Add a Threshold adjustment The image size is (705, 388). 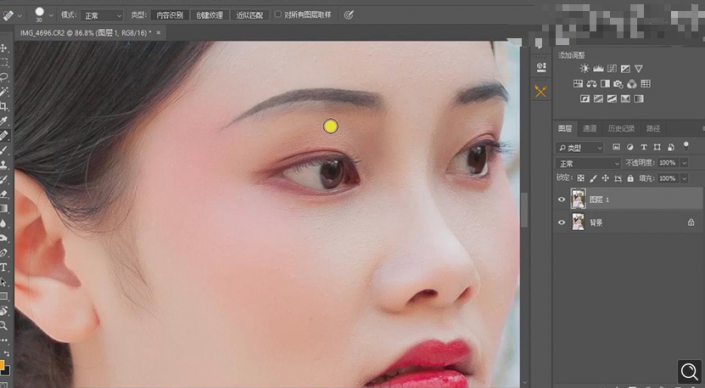point(611,99)
